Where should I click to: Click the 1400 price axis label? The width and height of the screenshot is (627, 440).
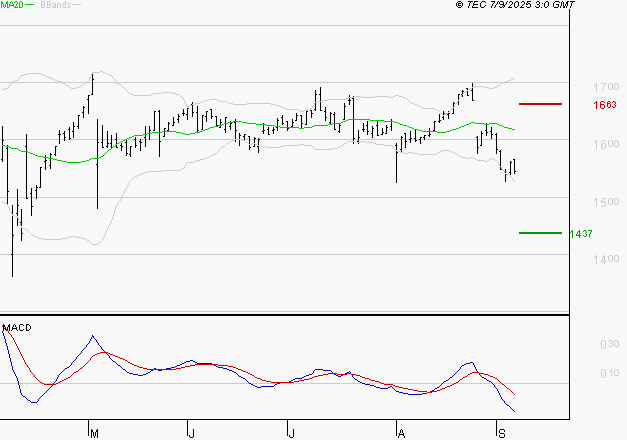point(606,259)
